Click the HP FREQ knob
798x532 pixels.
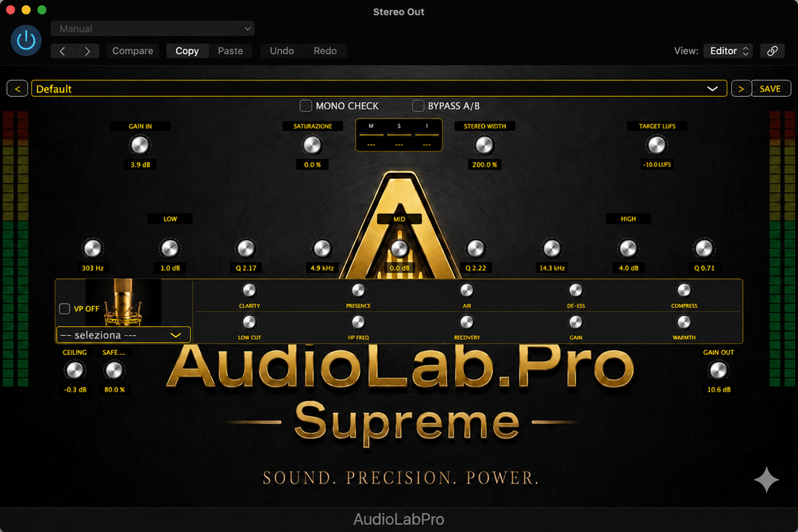[358, 322]
